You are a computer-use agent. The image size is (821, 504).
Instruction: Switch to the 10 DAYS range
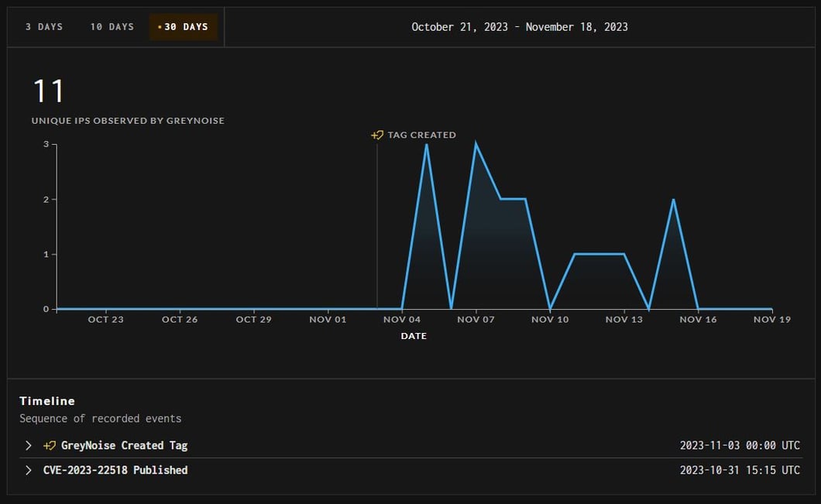click(x=112, y=26)
